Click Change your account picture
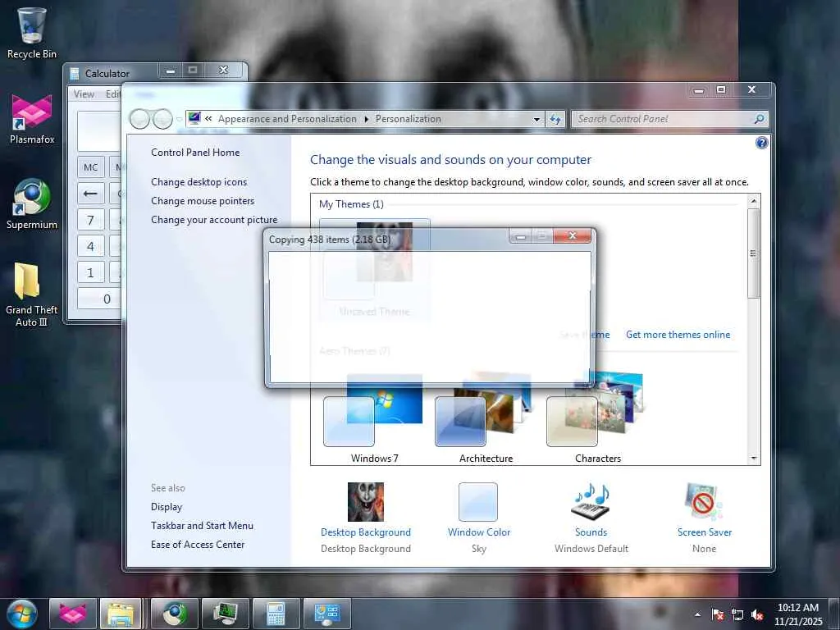This screenshot has width=840, height=630. (214, 219)
